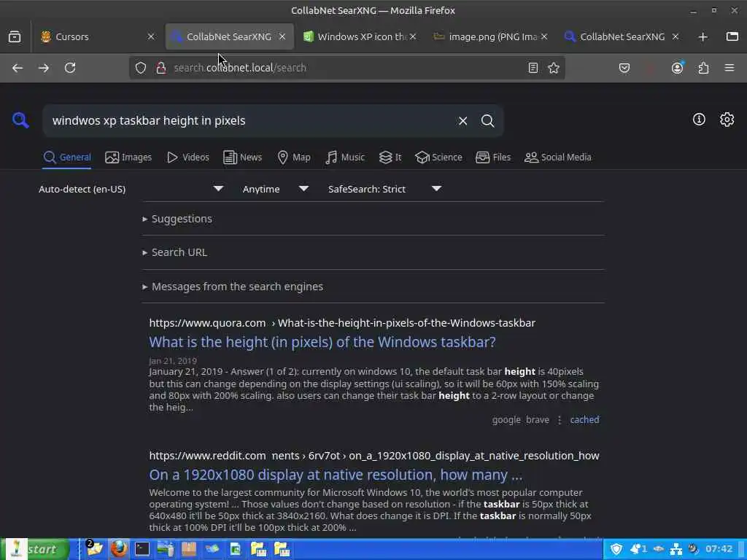Close the image.png browser tab
This screenshot has width=747, height=560.
coord(544,36)
